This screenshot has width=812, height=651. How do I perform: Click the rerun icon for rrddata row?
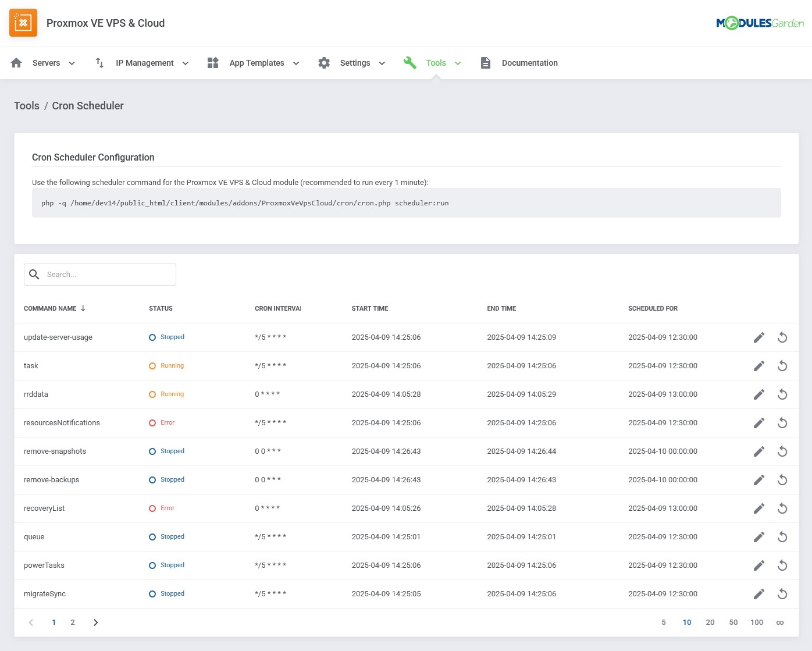pos(782,394)
